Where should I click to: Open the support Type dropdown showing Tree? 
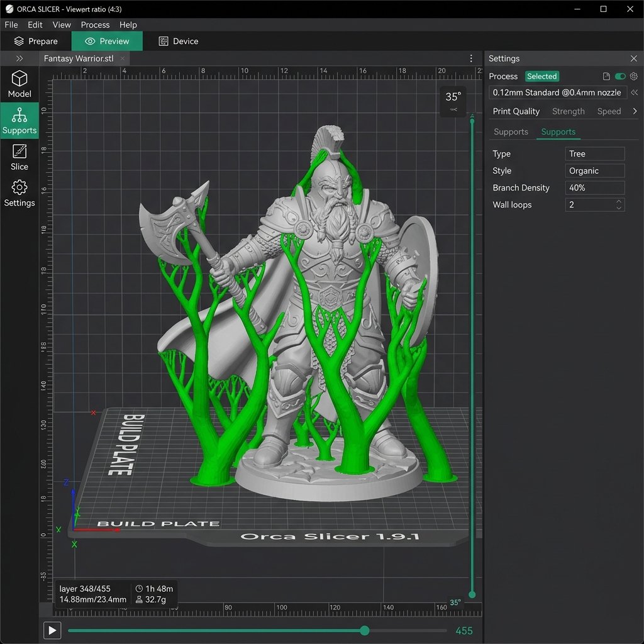pyautogui.click(x=595, y=153)
